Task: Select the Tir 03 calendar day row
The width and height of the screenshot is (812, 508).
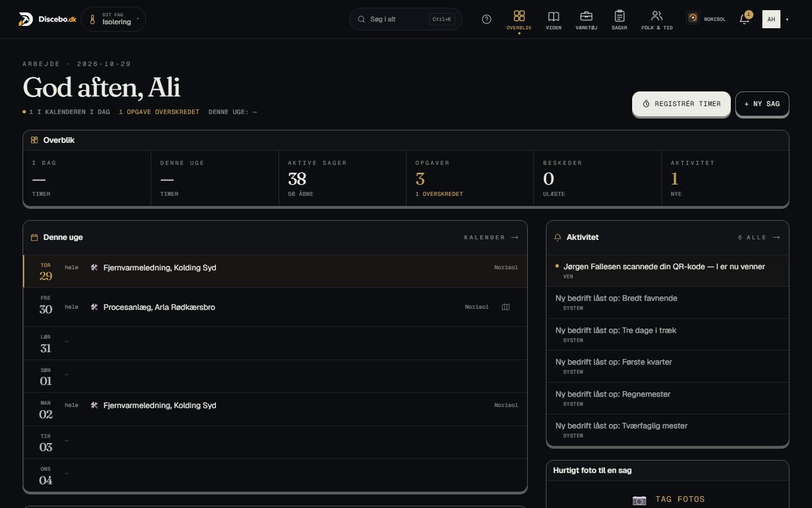Action: click(275, 443)
